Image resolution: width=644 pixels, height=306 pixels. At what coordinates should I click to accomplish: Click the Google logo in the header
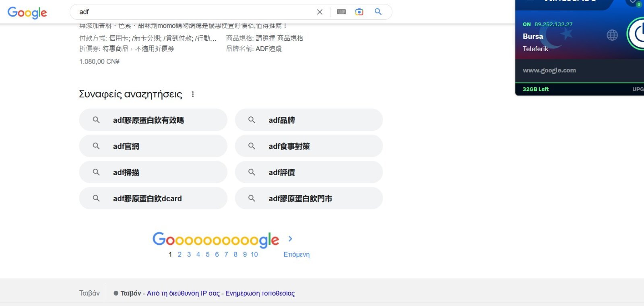pyautogui.click(x=27, y=12)
